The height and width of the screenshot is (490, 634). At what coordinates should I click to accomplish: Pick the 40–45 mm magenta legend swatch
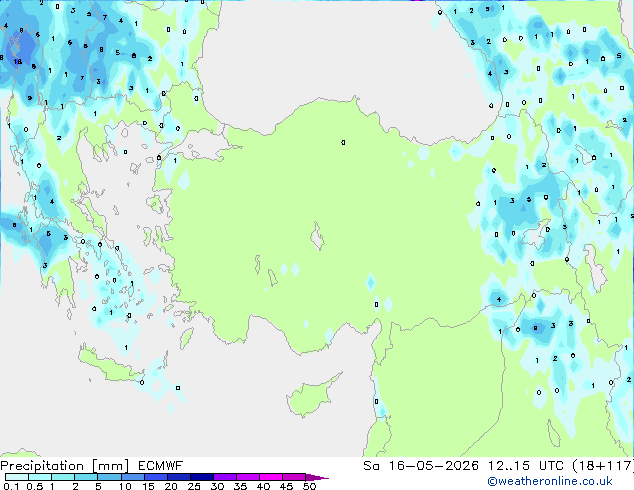point(271,477)
